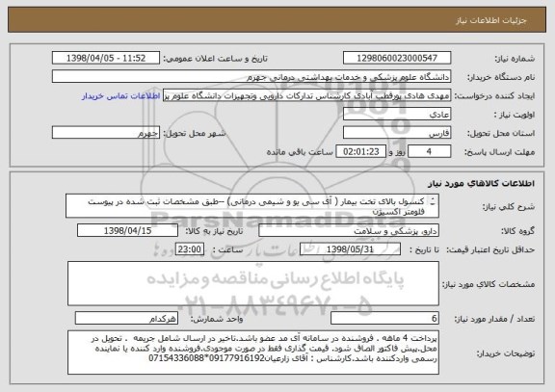This screenshot has width=555, height=392.
Task: Click the public announcement date field 1398/04/05 - 11:52
Action: [106, 58]
